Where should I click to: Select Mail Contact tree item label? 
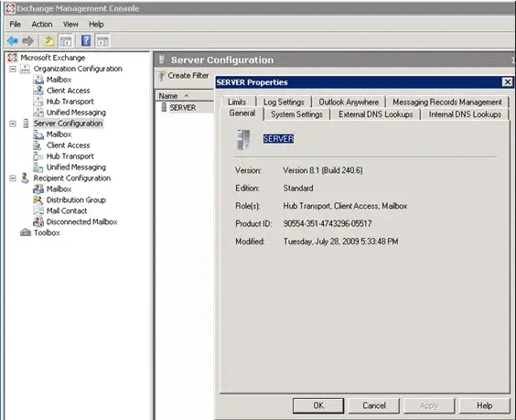point(67,210)
